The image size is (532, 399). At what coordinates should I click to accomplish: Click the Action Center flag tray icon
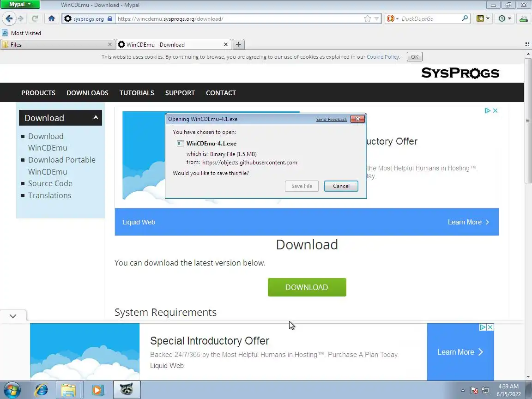[474, 390]
